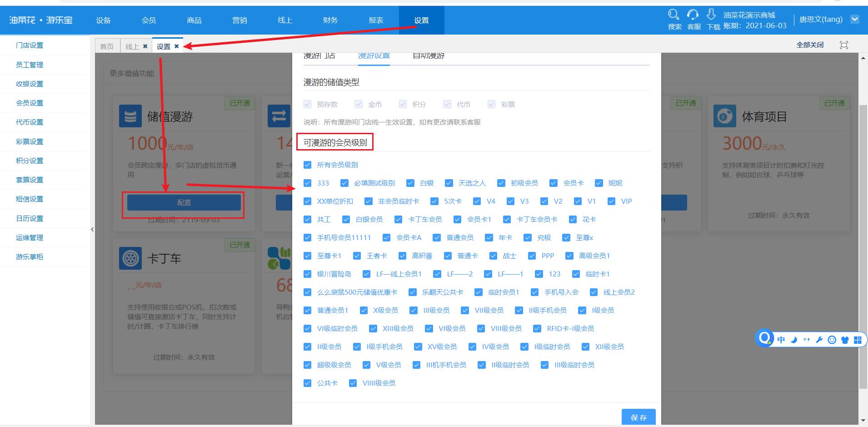The height and width of the screenshot is (427, 868).
Task: Open the 财务 top menu
Action: (x=331, y=20)
